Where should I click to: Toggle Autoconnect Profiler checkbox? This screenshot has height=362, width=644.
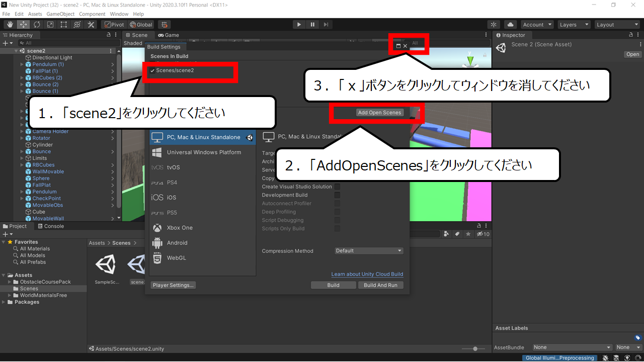tap(337, 204)
